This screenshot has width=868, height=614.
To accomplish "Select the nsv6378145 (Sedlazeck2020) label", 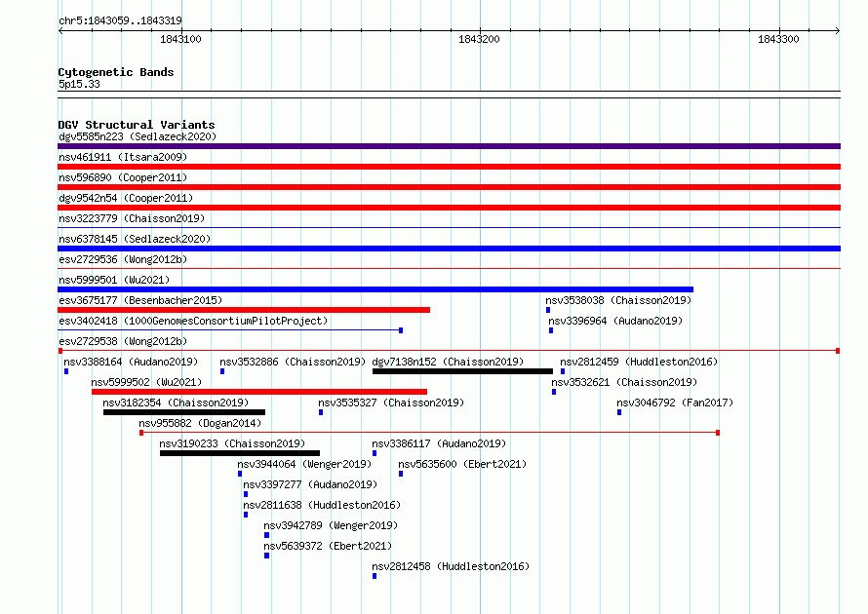I will [135, 239].
